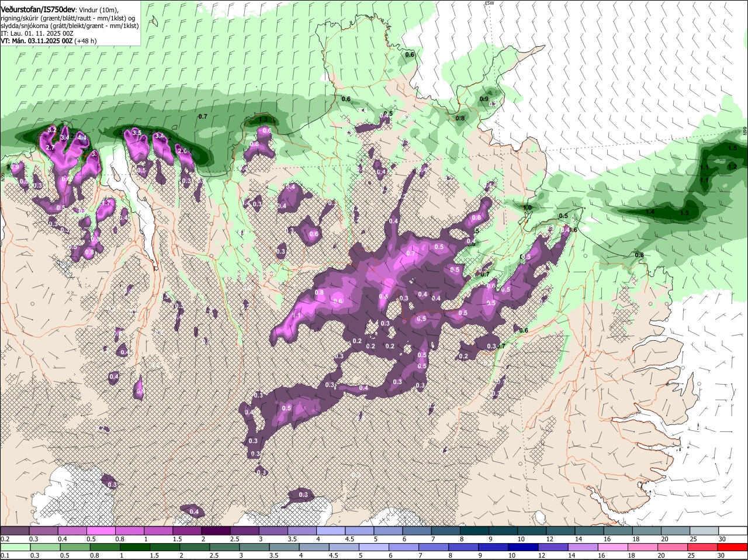Select lower scale green swatch starting at 0.5

click(x=75, y=548)
